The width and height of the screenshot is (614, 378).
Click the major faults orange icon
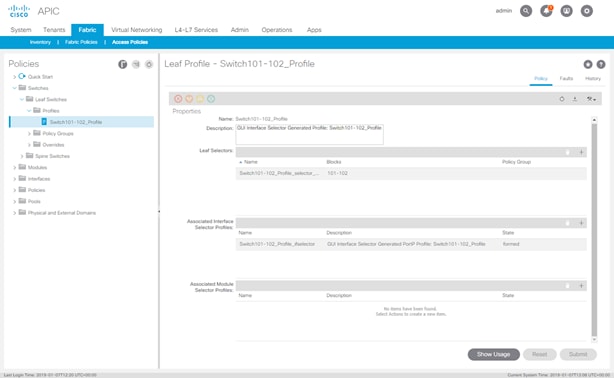tap(189, 99)
